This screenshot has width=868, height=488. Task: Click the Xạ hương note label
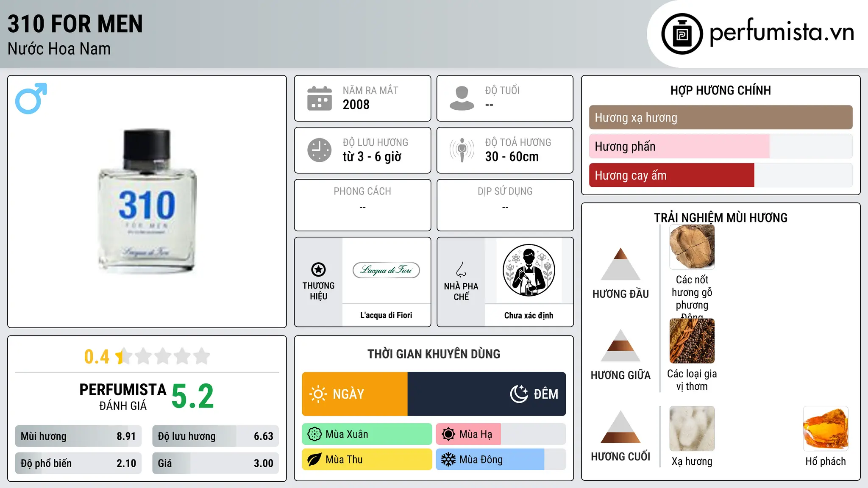692,461
